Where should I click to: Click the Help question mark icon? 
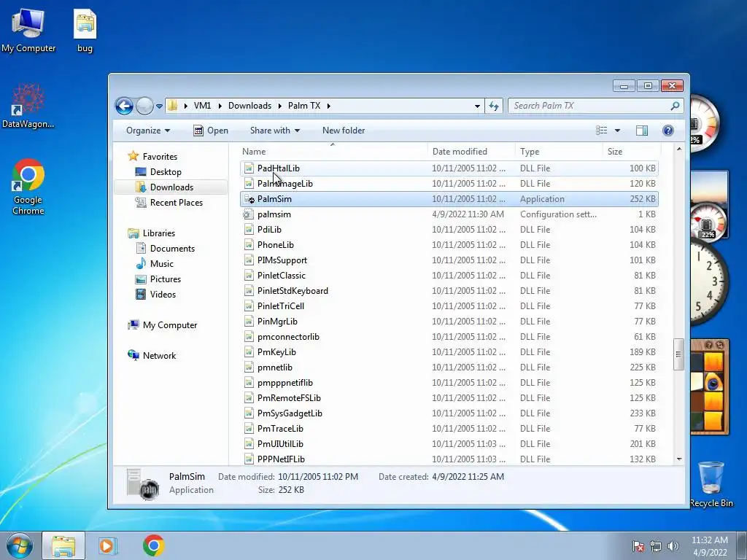pyautogui.click(x=668, y=131)
